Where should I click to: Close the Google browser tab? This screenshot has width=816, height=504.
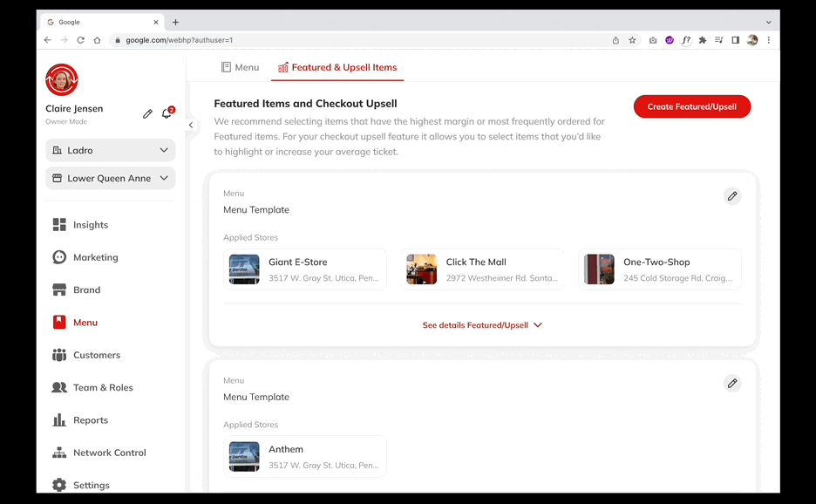coord(155,23)
